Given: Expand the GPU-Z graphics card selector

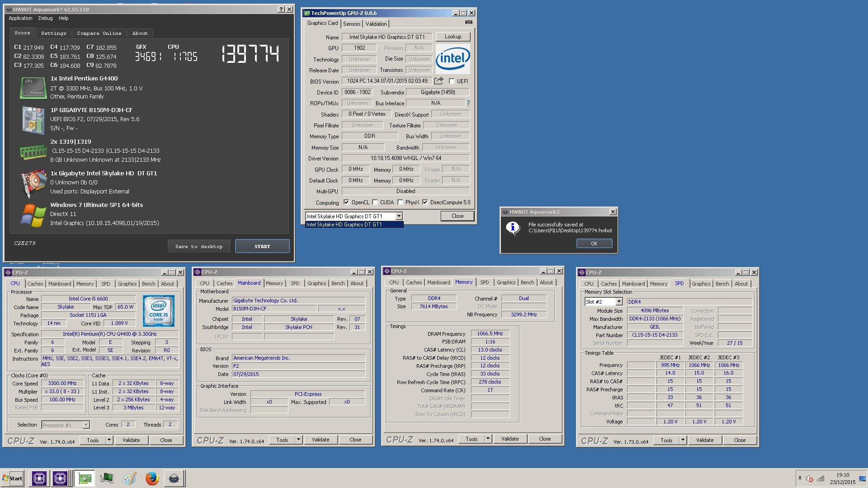Looking at the screenshot, I should point(399,216).
